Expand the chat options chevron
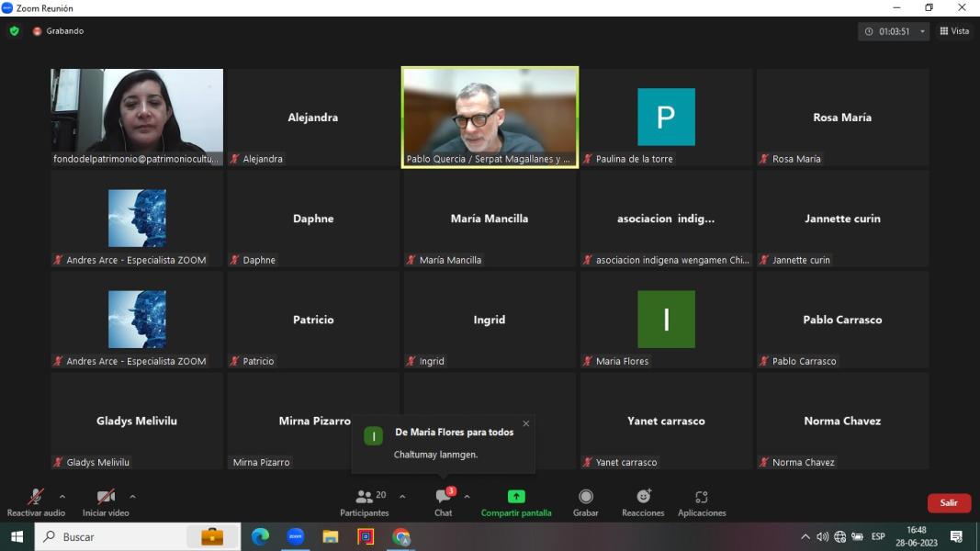 (467, 497)
